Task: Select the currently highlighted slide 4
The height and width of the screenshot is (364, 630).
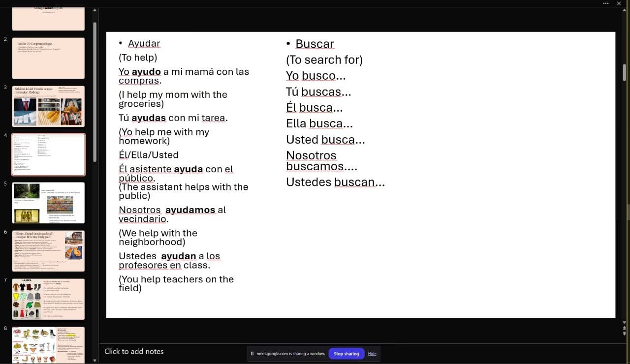Action: pos(48,154)
